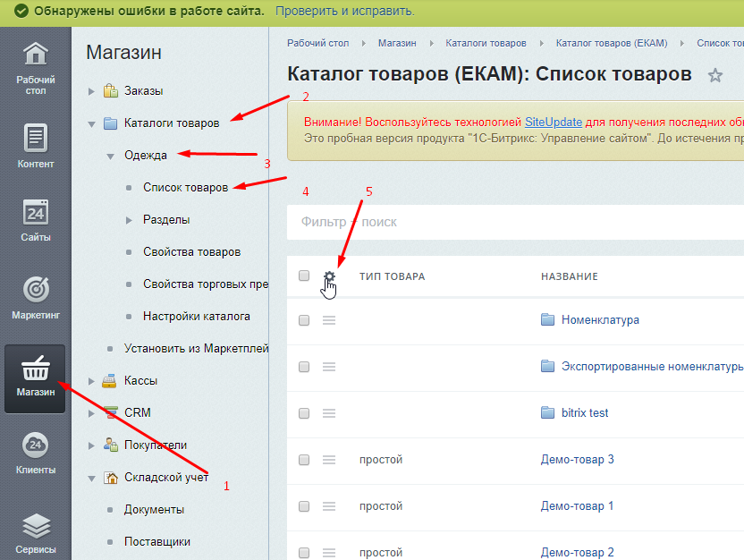This screenshot has height=560, width=744.
Task: Collapse the Складской учет tree node
Action: [x=91, y=479]
